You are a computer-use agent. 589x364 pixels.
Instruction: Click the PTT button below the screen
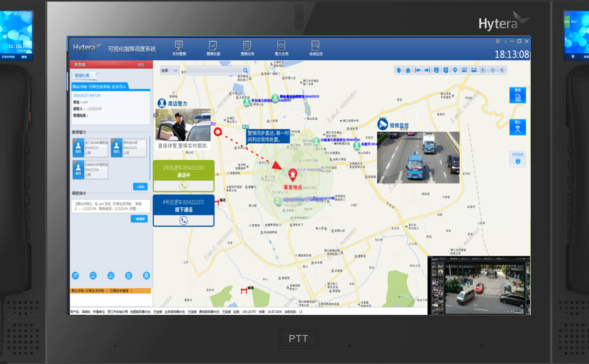tap(298, 339)
